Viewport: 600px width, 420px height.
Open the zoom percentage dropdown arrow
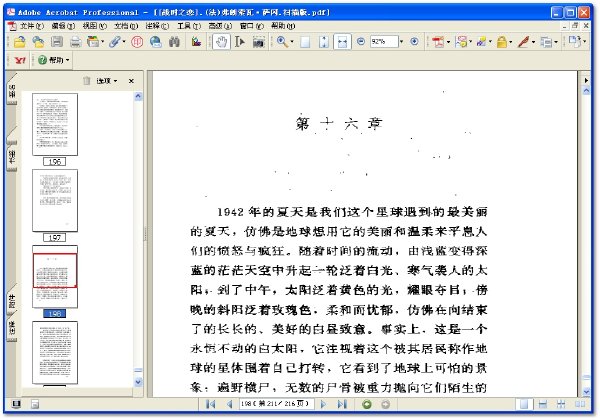[x=401, y=41]
